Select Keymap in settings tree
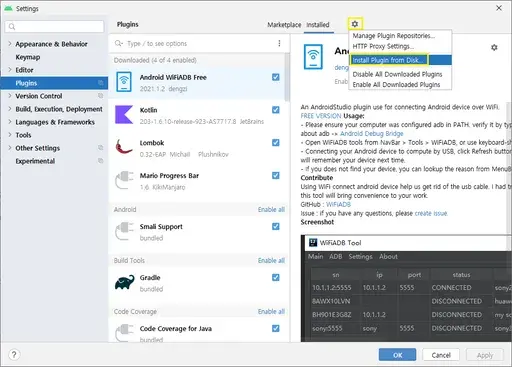Image resolution: width=512 pixels, height=367 pixels. point(28,57)
